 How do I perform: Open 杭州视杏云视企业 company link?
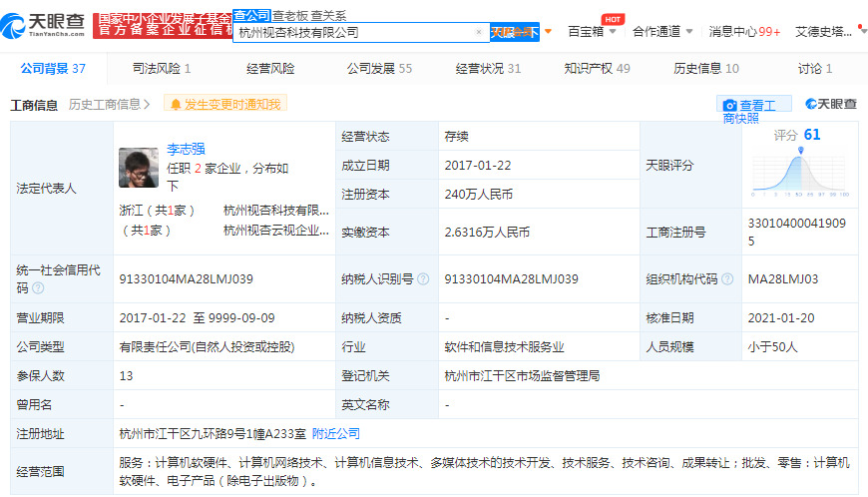[276, 231]
